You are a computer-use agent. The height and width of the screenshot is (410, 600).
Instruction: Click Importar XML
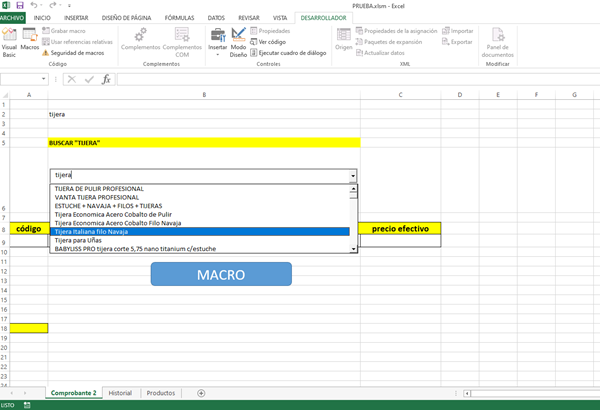click(x=458, y=31)
